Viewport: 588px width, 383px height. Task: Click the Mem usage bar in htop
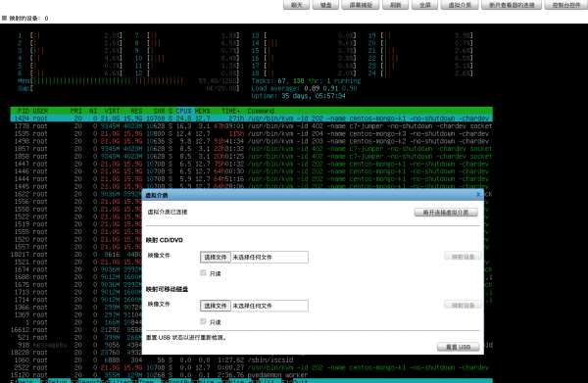click(128, 80)
